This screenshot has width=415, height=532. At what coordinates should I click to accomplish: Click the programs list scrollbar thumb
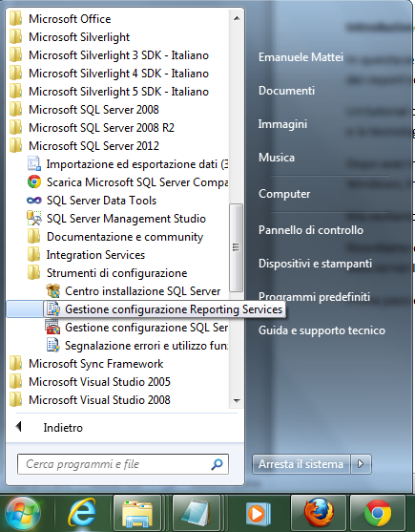coord(237,247)
